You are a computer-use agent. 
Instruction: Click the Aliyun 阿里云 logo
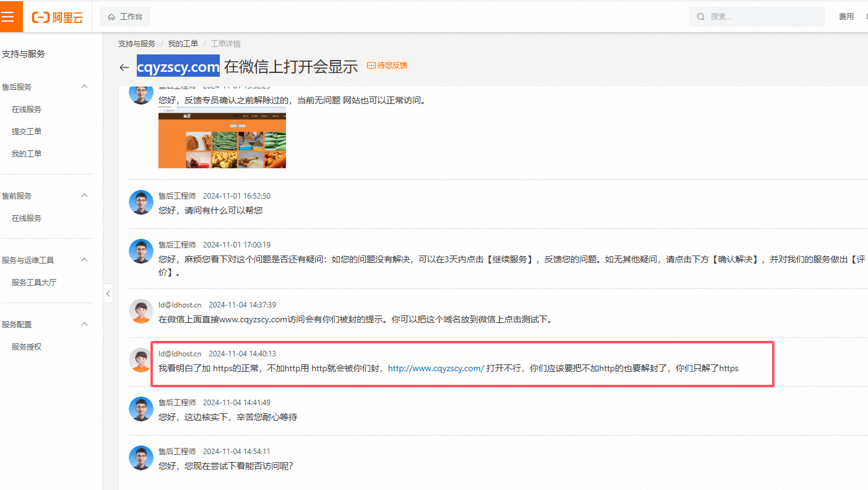pos(58,17)
